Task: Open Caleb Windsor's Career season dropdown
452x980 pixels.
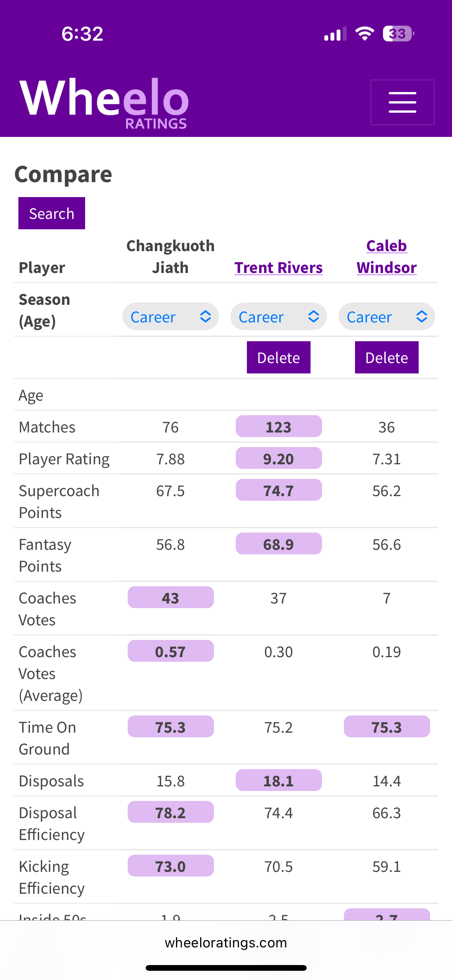Action: tap(386, 317)
